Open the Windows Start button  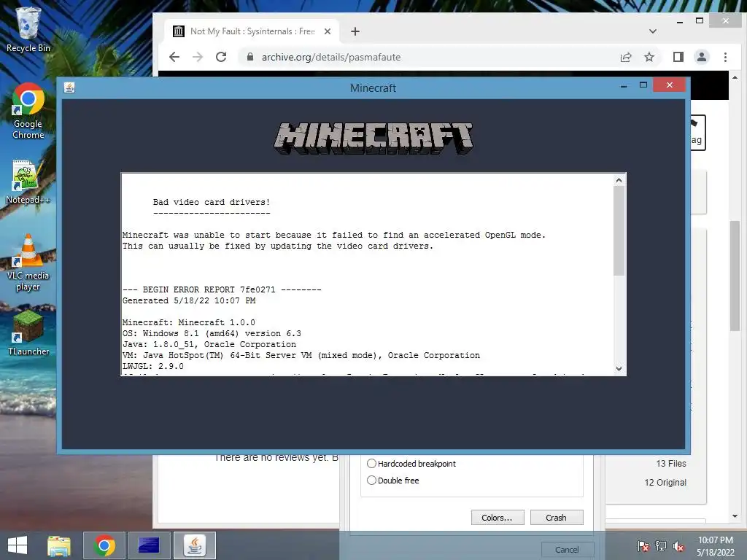pyautogui.click(x=18, y=545)
